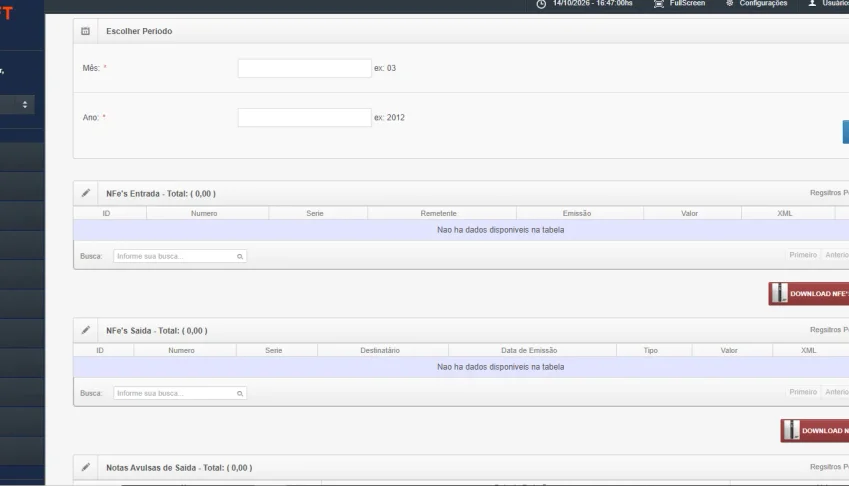Click the calendar icon next to Escolher Periodo

86,31
